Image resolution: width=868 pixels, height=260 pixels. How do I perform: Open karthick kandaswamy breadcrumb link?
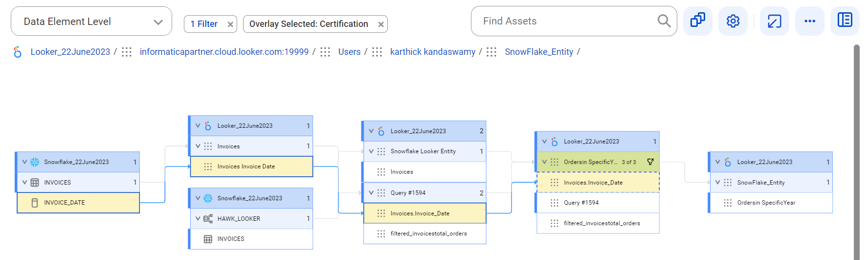click(433, 52)
